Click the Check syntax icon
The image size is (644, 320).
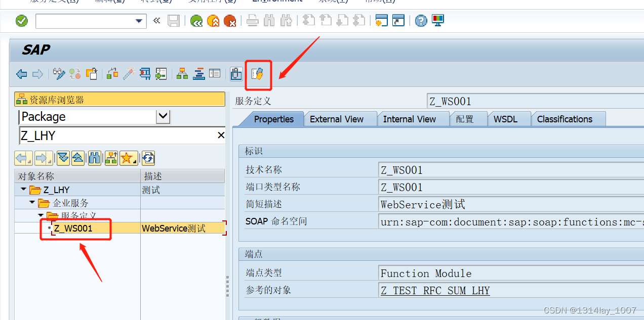pos(112,74)
